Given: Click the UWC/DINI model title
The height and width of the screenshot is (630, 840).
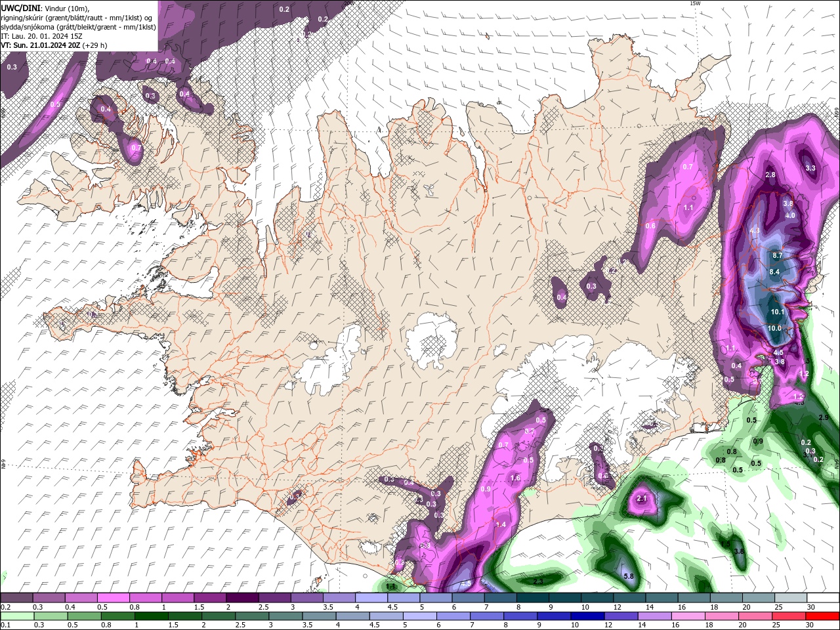Looking at the screenshot, I should tap(20, 7).
